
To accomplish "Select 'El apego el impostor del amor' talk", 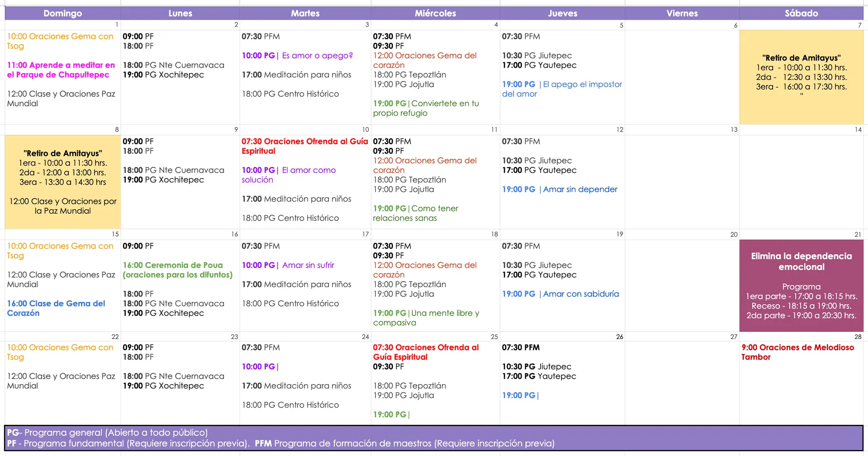I will 561,89.
